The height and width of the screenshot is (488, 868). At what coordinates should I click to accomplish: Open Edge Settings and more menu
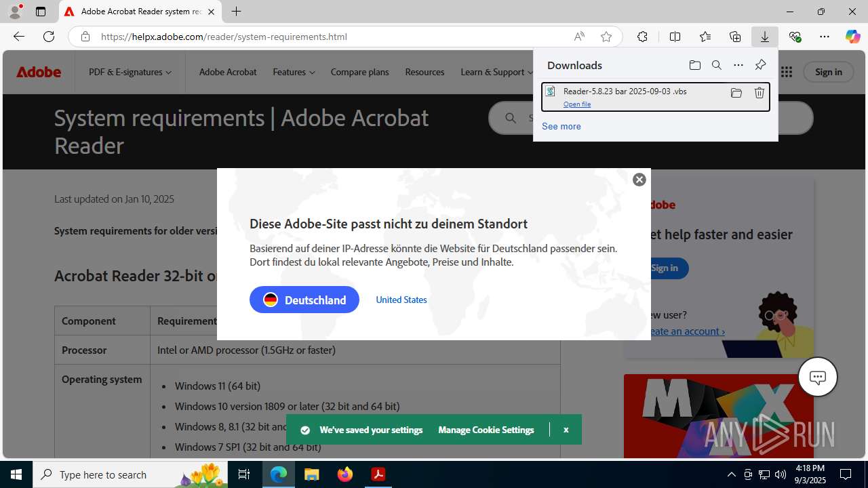(x=825, y=37)
